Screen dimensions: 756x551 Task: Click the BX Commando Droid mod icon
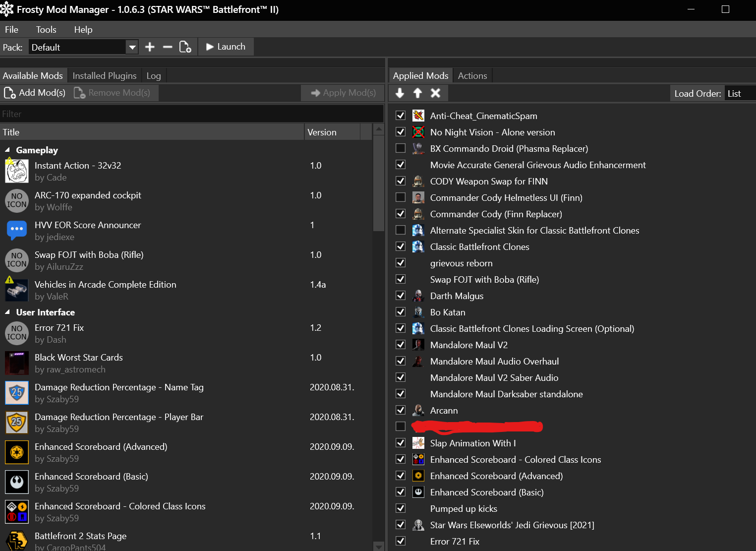point(418,148)
